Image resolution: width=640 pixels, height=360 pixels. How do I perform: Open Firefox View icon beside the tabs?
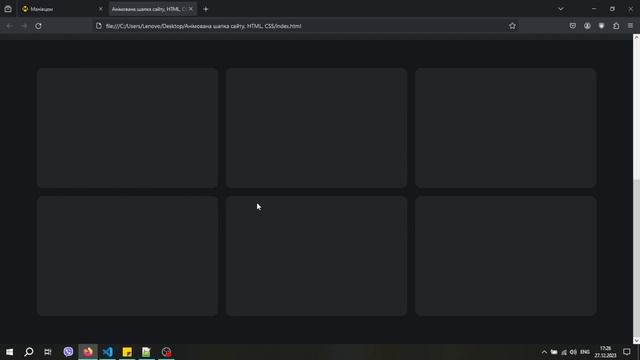point(8,9)
